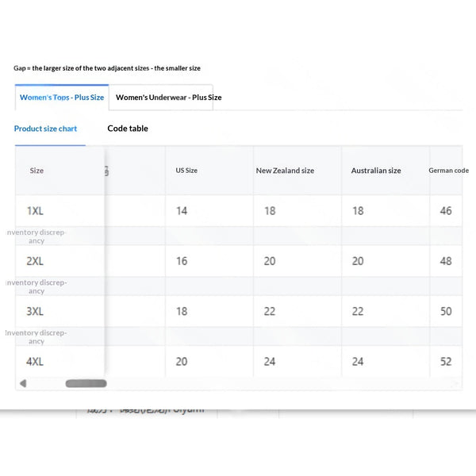Click Australian size 22 cell

point(386,311)
